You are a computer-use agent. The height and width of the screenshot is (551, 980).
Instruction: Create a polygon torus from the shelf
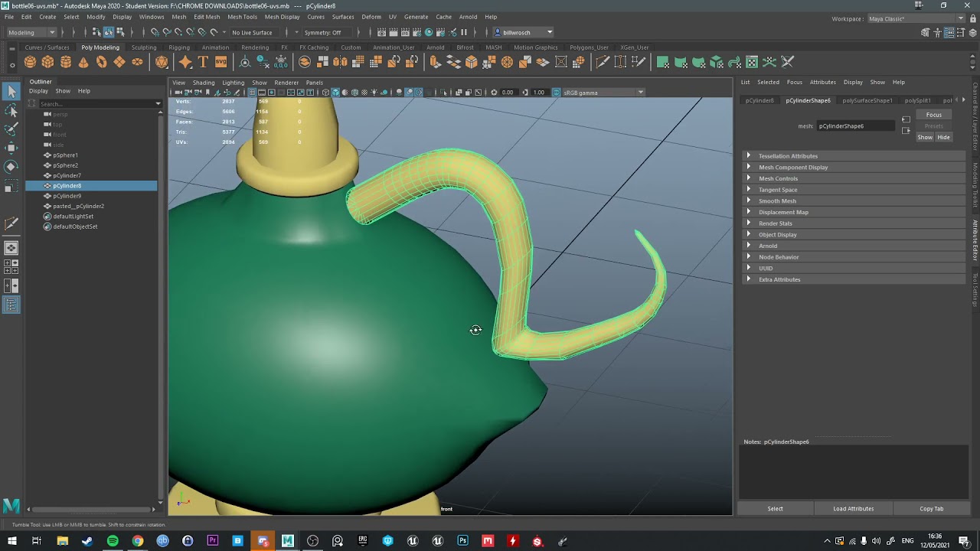point(101,62)
